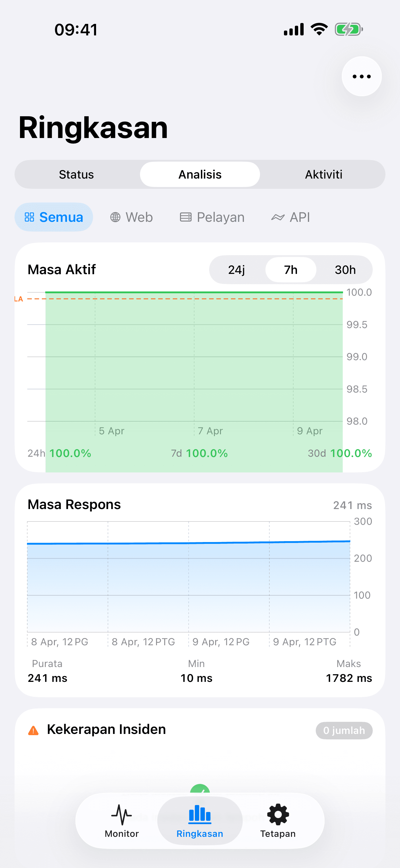The height and width of the screenshot is (868, 400).
Task: Tap the Pelayan server icon
Action: [185, 217]
